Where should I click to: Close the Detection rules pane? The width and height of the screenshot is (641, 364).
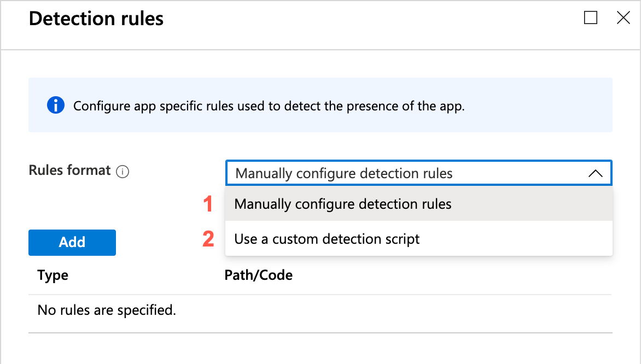coord(623,18)
